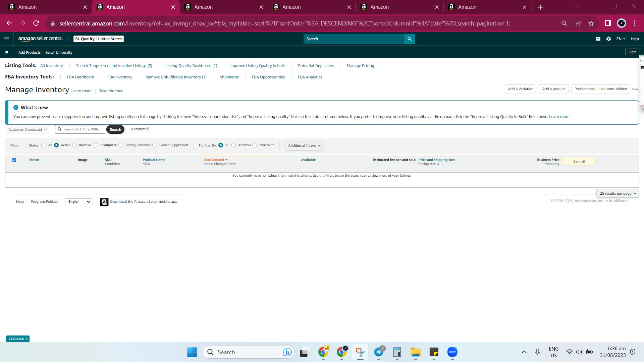Switch to the first Amazon browser tab

point(46,7)
